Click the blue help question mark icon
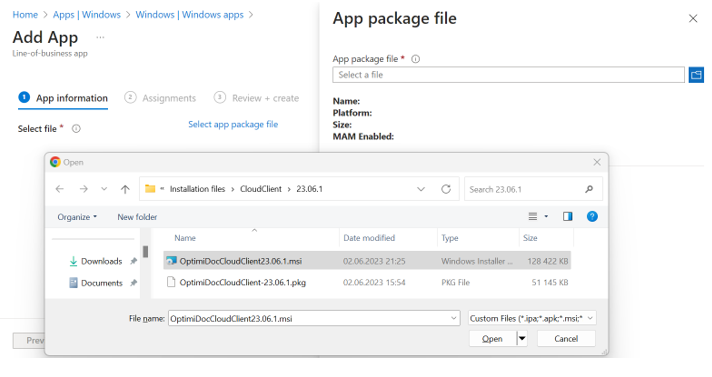The image size is (712, 377). pos(592,217)
